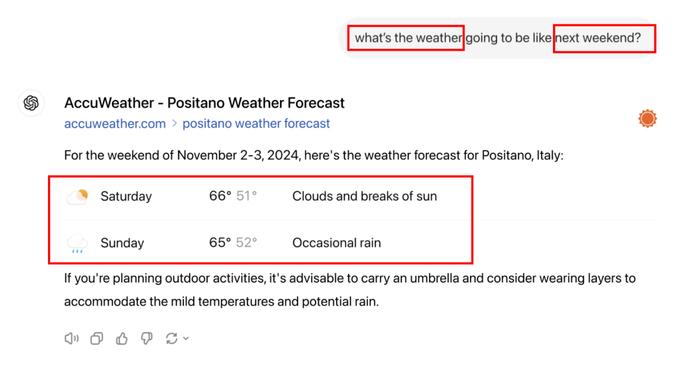Click the AccuWeather - Positano Weather Forecast title
Screen dimensions: 700x371
click(204, 103)
